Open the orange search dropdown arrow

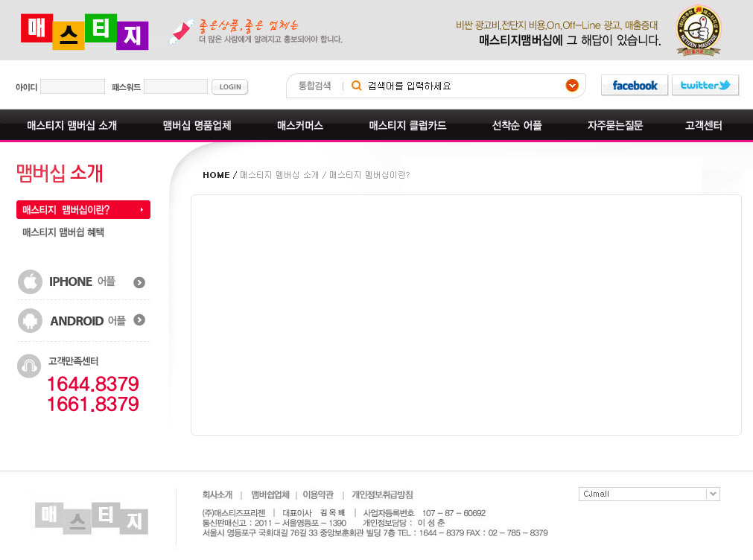click(x=571, y=86)
